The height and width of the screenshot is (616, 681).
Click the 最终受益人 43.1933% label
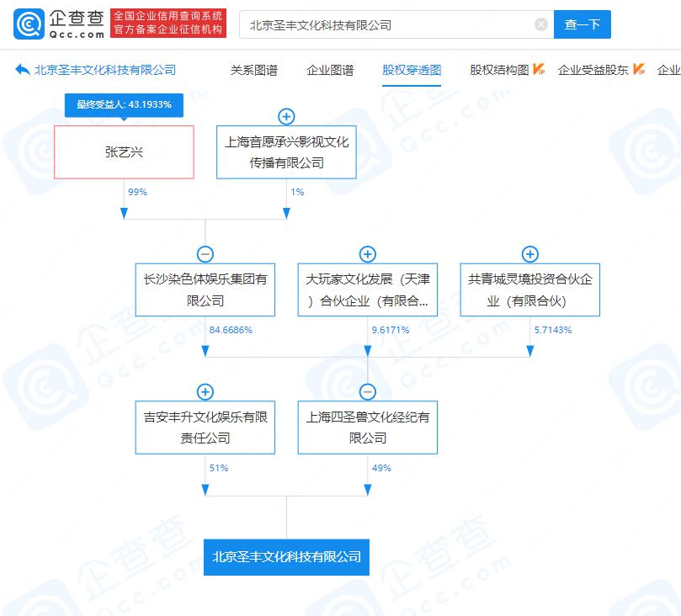click(x=124, y=104)
